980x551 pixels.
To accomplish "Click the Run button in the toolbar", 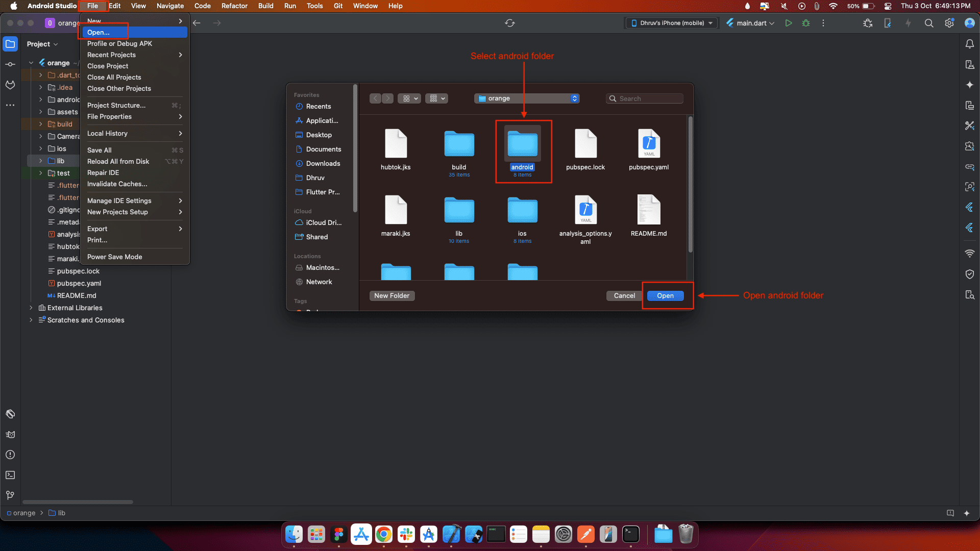I will click(789, 23).
